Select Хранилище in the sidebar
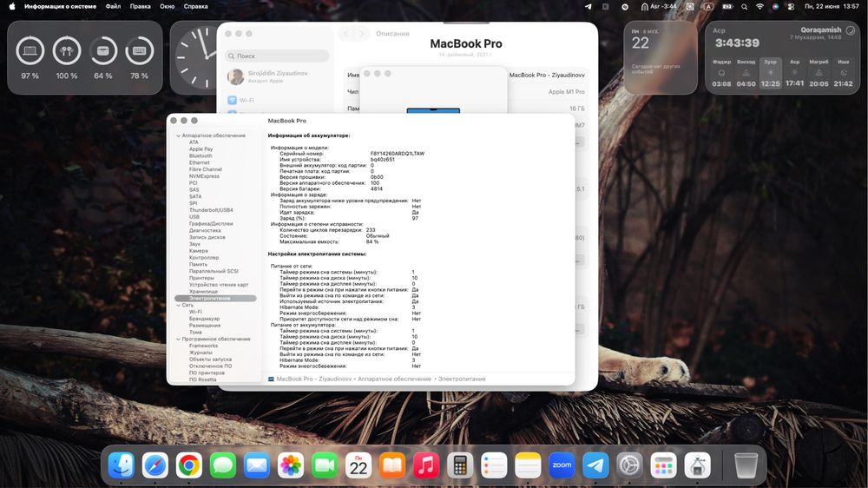The image size is (868, 488). pyautogui.click(x=203, y=292)
